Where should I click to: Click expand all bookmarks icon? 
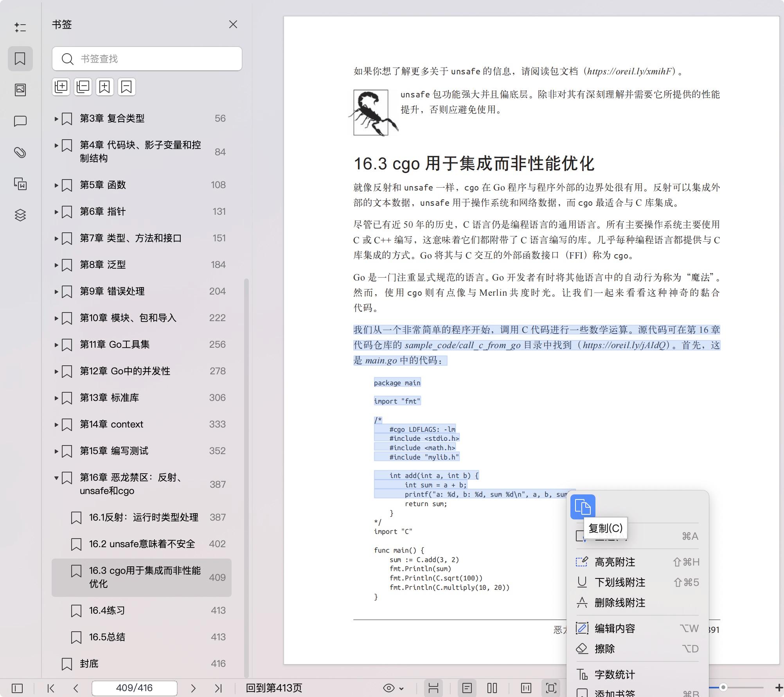(x=61, y=87)
